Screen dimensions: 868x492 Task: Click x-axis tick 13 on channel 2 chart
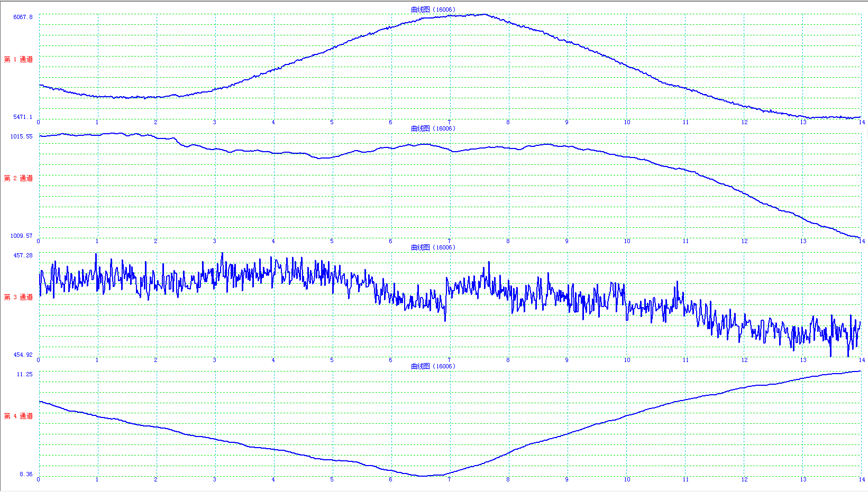pos(803,241)
